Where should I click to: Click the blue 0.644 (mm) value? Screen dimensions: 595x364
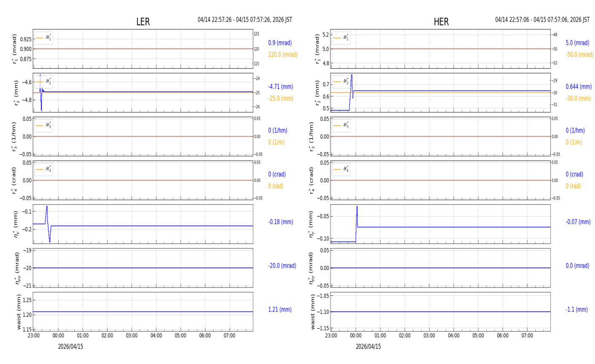coord(579,87)
